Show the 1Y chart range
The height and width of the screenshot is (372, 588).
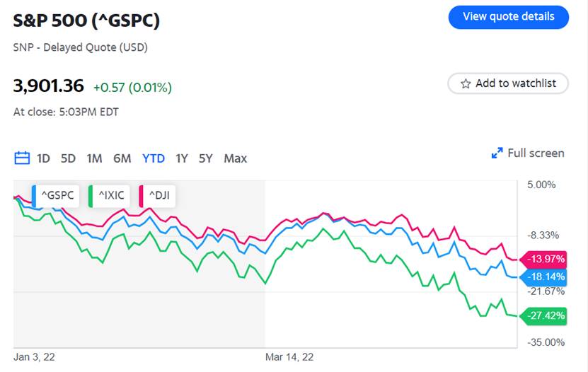click(182, 158)
